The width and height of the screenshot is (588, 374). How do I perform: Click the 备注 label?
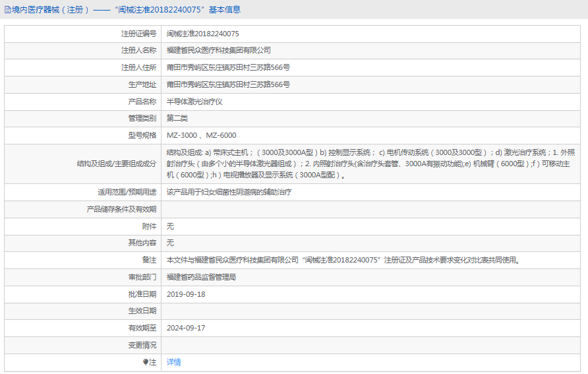tap(149, 260)
